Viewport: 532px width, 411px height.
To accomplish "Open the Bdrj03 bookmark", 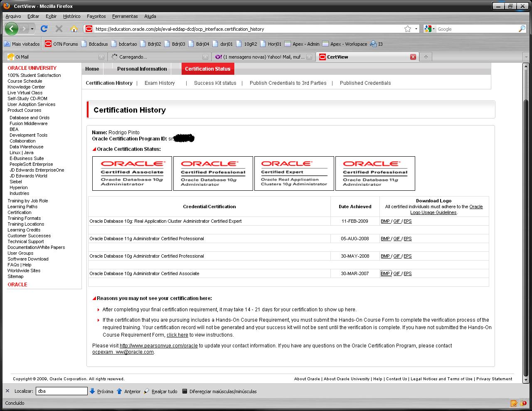I will coord(175,44).
